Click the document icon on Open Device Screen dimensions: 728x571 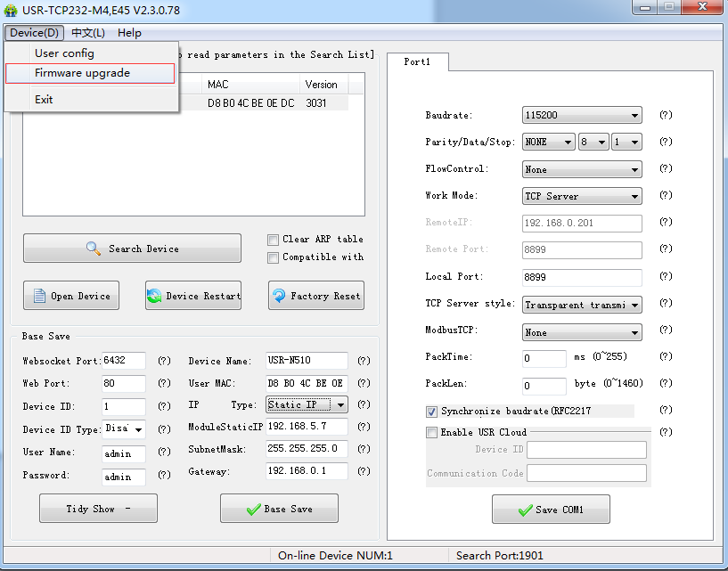tap(39, 296)
